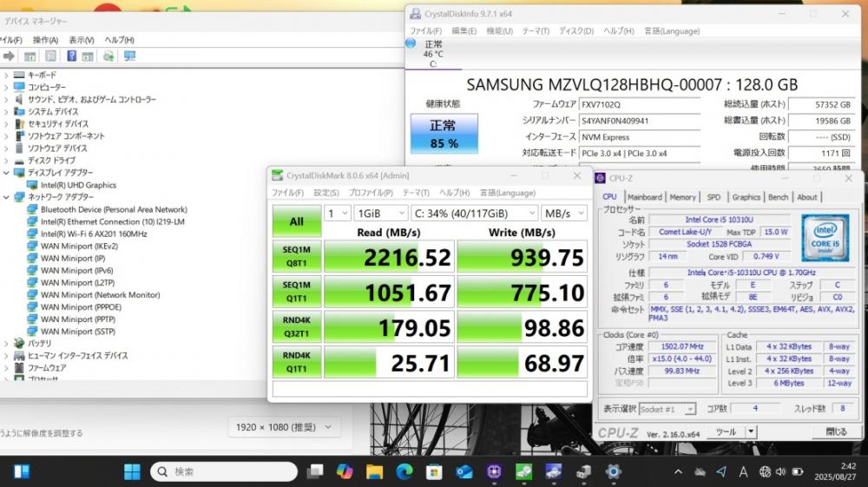This screenshot has height=487, width=868.
Task: Switch to the Bench tab in CPU-Z
Action: click(778, 197)
